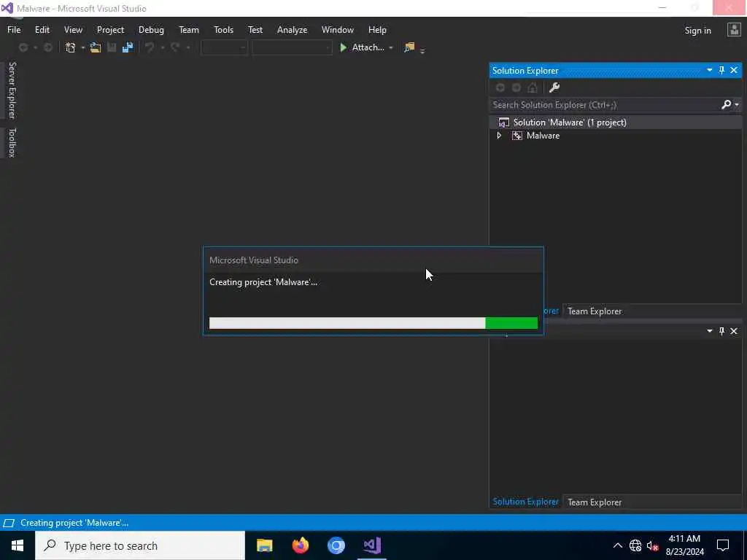Click the account picture icon beside Sign in
This screenshot has width=747, height=560.
(x=734, y=30)
